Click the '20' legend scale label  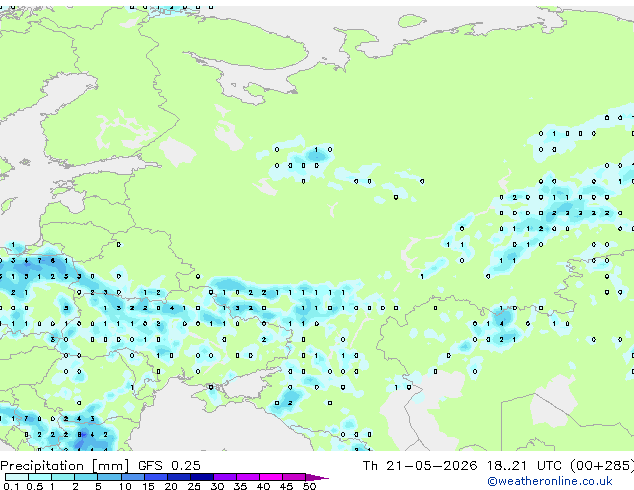(x=171, y=486)
